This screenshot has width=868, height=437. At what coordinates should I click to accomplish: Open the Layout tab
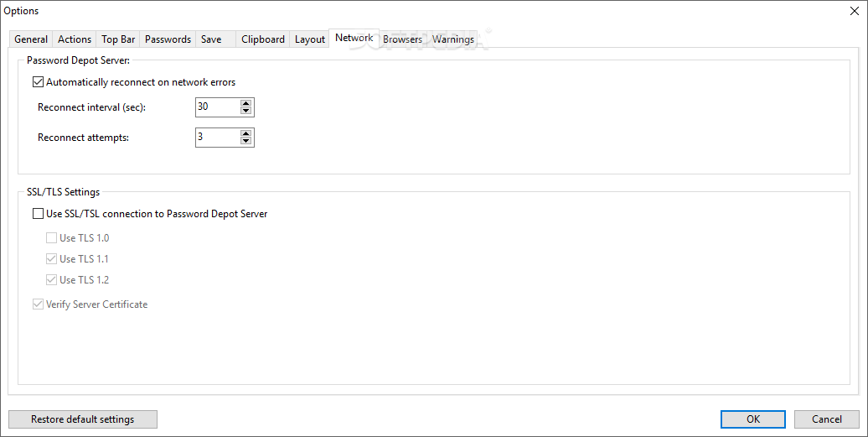(309, 39)
